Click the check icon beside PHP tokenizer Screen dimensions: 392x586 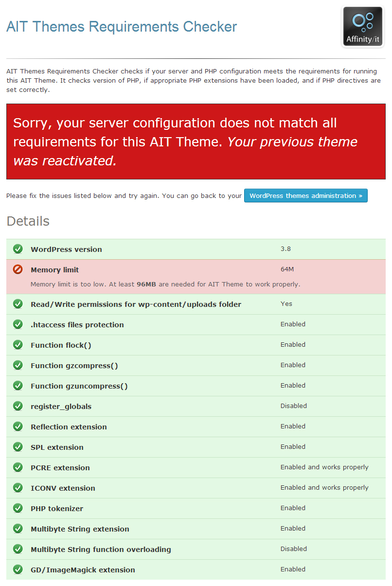pos(18,508)
